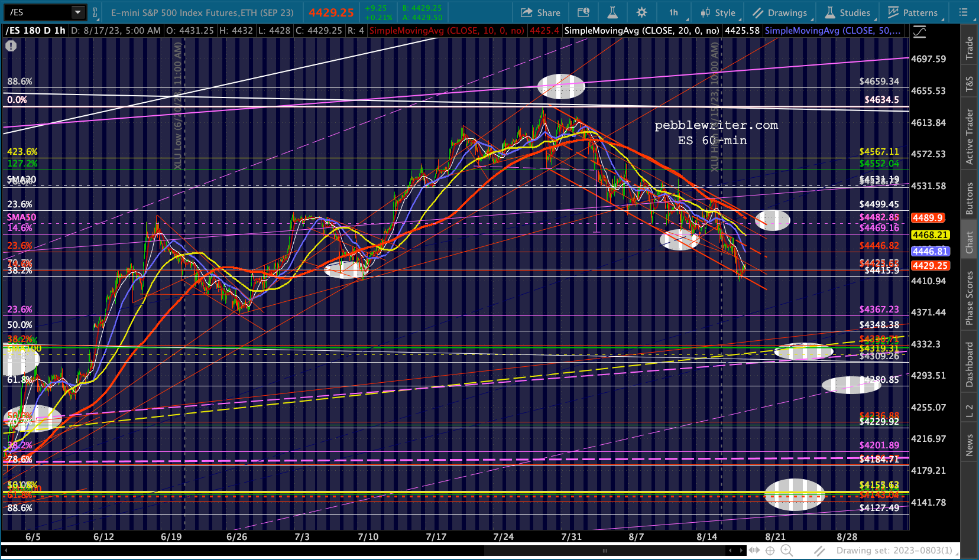The height and width of the screenshot is (560, 979).
Task: Click the flask Edit Studies icon
Action: tap(612, 12)
